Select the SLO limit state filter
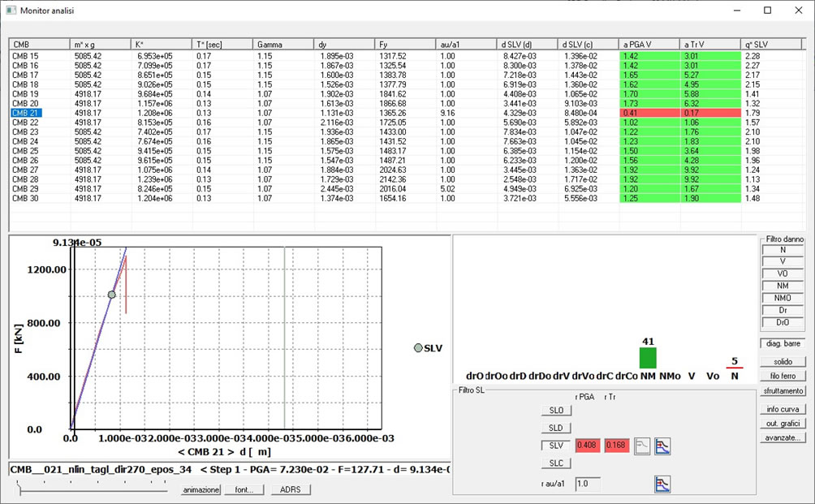This screenshot has width=815, height=504. pos(556,411)
